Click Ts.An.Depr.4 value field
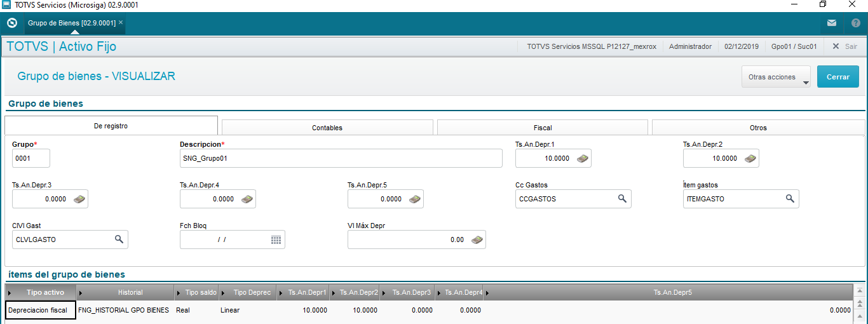The image size is (868, 324). click(218, 199)
